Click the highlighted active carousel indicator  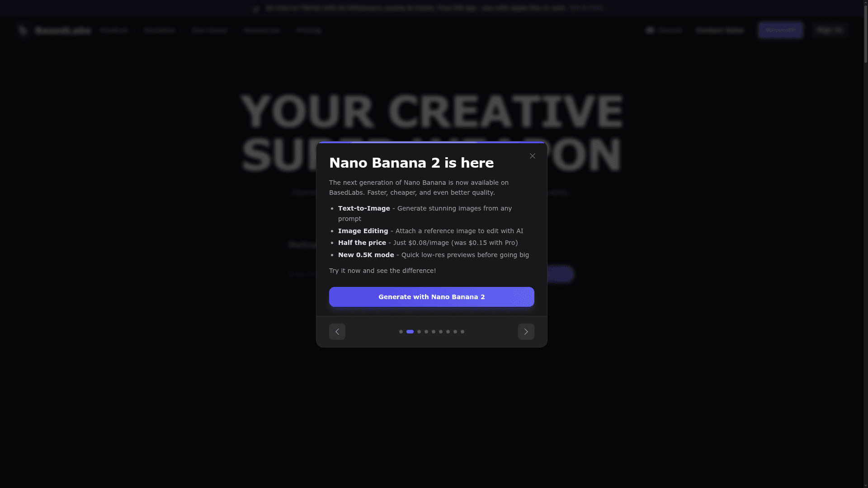coord(410,332)
